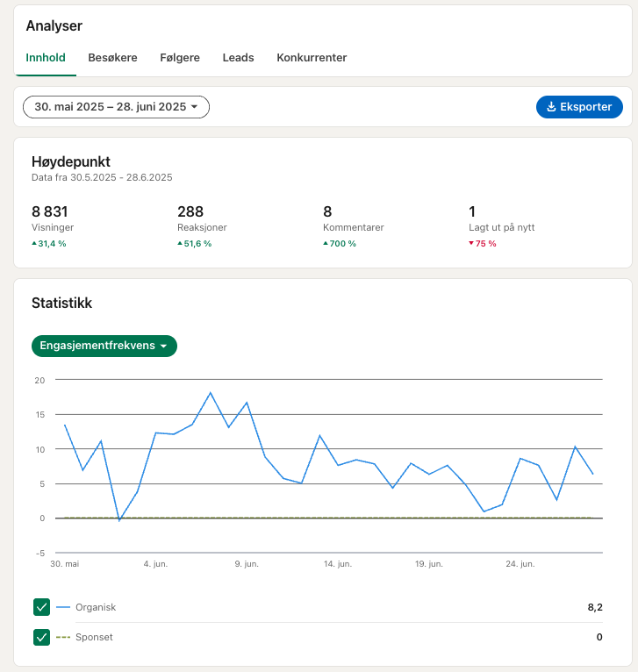The image size is (638, 672).
Task: Click the green up arrow beside 51,6 %
Action: [180, 243]
